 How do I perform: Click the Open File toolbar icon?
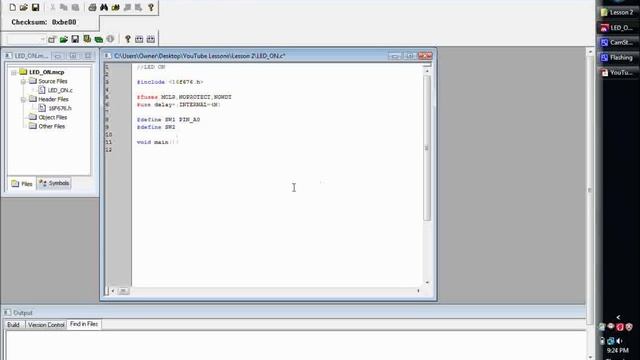pos(24,7)
